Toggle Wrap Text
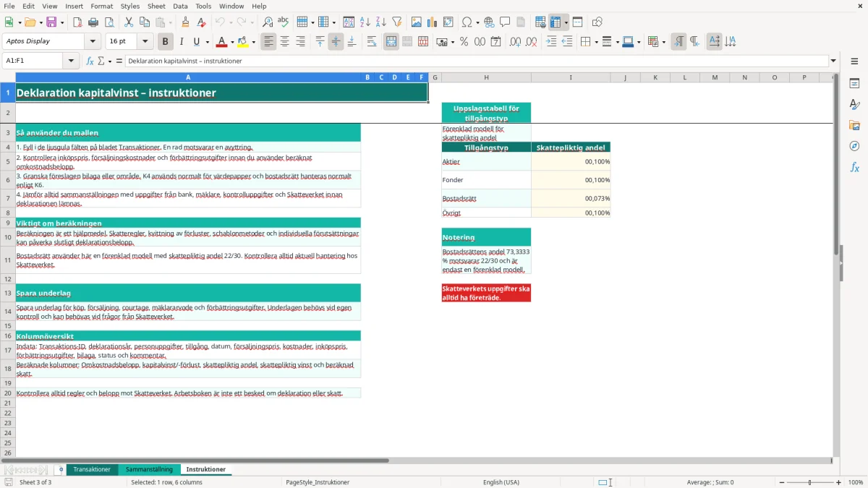Image resolution: width=868 pixels, height=488 pixels. [x=372, y=42]
